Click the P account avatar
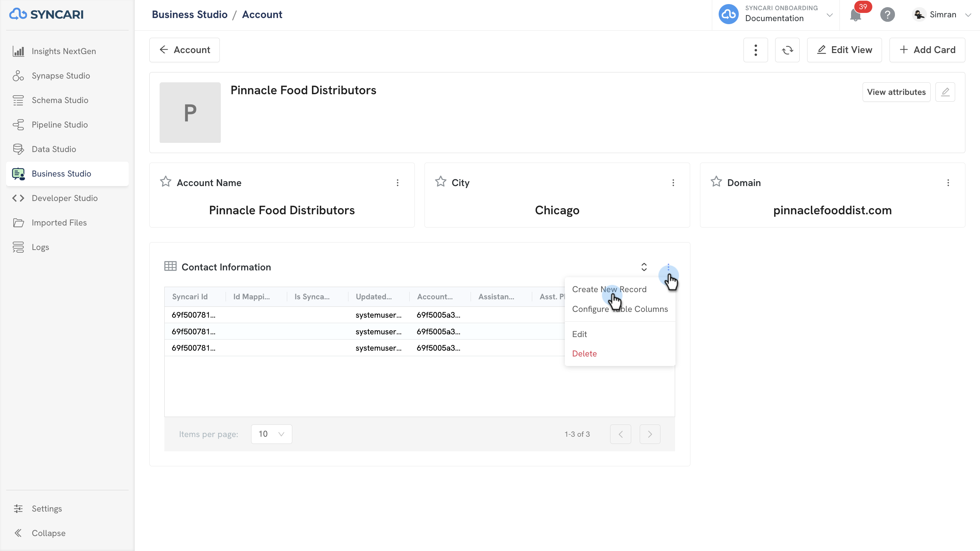The width and height of the screenshot is (980, 551). [x=190, y=113]
